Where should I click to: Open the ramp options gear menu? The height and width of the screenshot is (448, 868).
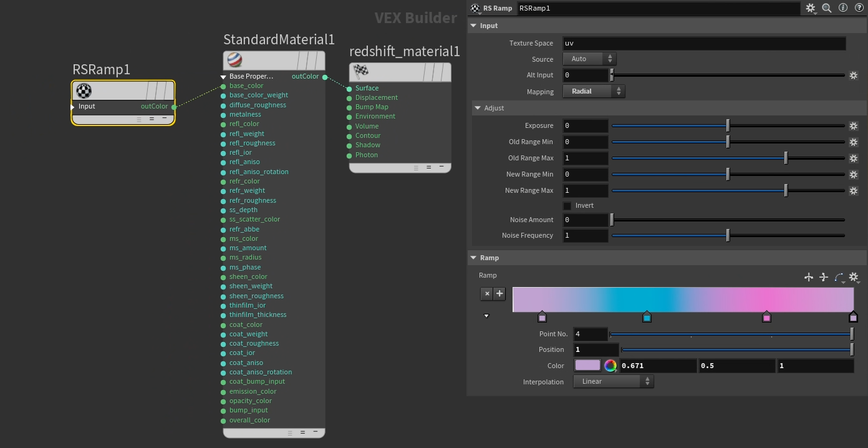(854, 277)
